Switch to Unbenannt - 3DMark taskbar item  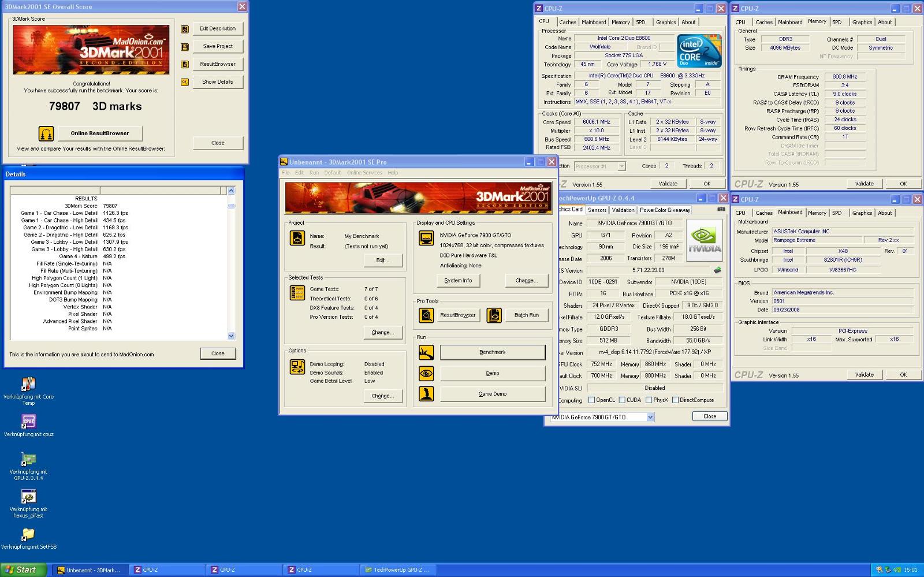pos(90,570)
